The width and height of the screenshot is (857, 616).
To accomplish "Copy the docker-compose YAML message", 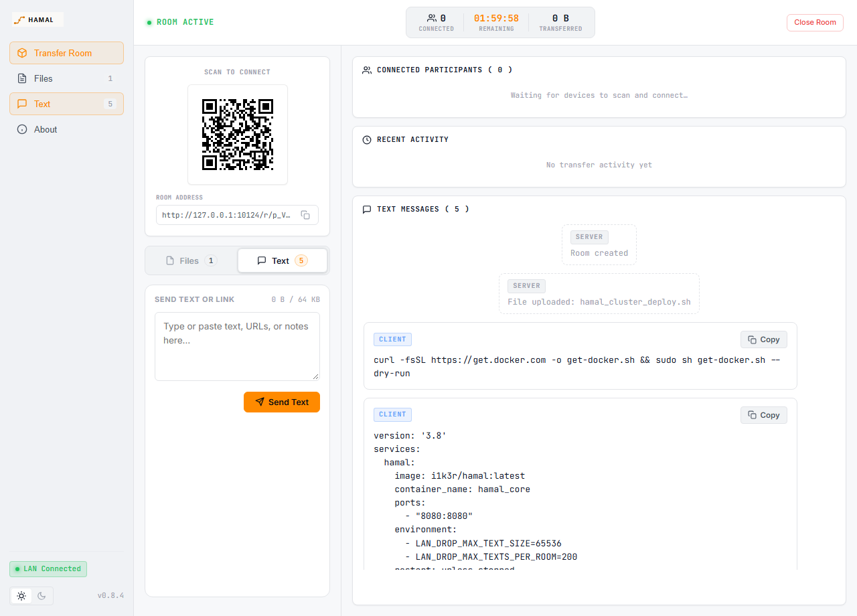I will pos(764,415).
